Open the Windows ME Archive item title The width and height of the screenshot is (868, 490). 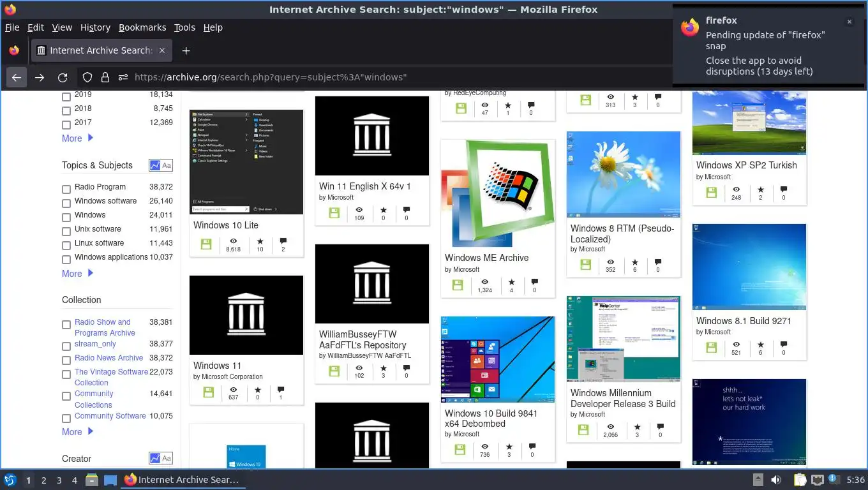[x=487, y=258]
